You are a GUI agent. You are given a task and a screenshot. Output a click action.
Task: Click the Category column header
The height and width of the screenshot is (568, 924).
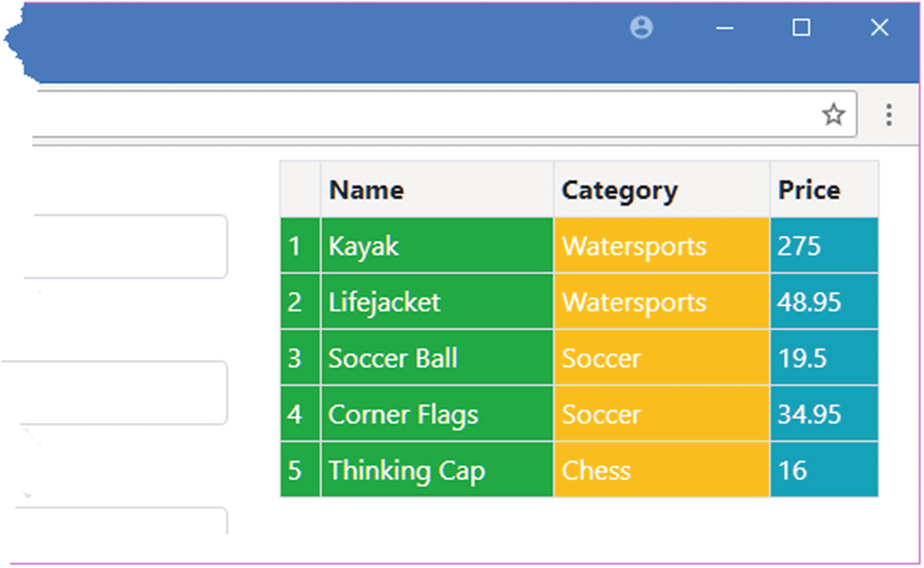coord(620,190)
